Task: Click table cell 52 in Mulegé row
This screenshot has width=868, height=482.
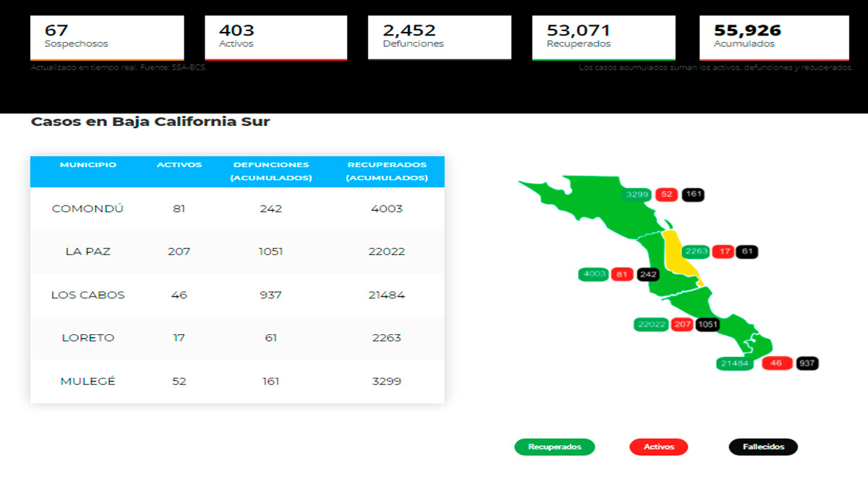Action: pyautogui.click(x=179, y=381)
